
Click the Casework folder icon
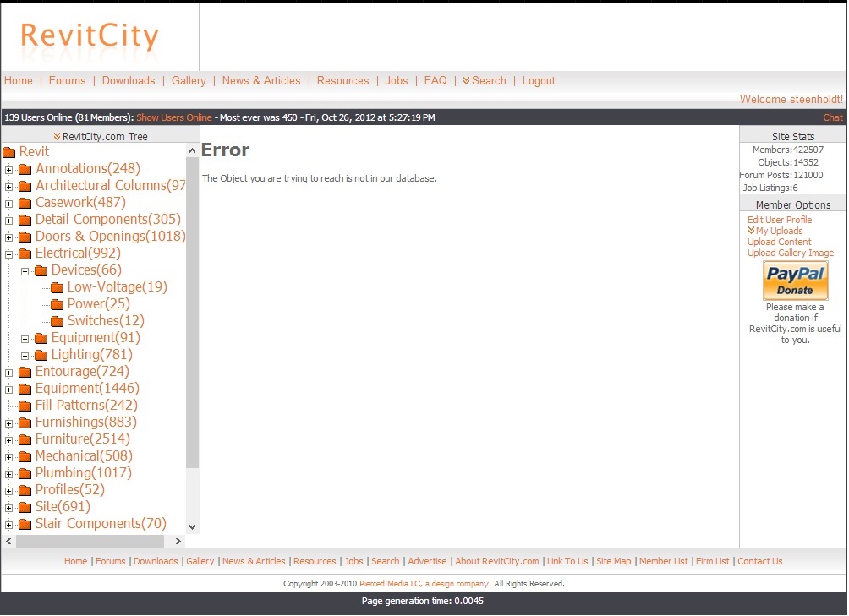tap(25, 204)
